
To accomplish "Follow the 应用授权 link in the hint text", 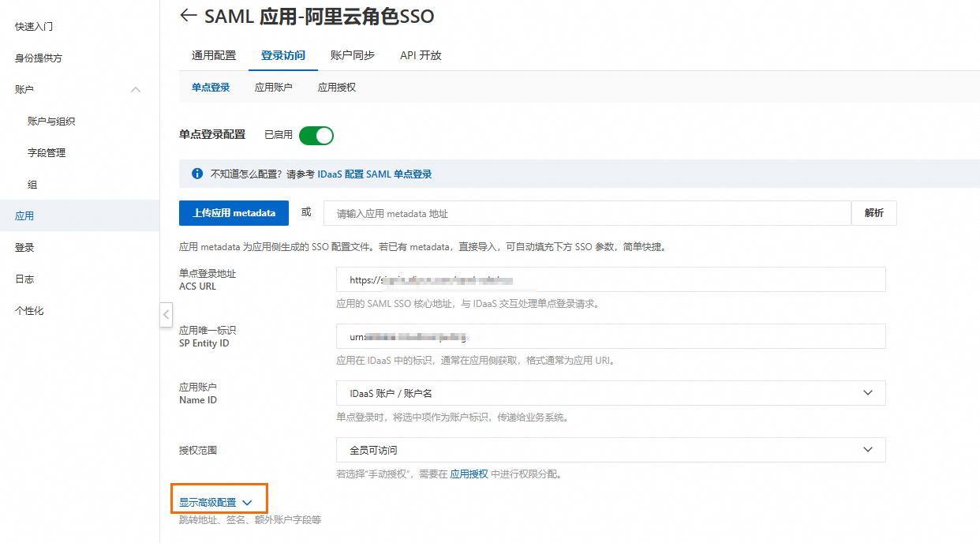I will click(x=469, y=474).
